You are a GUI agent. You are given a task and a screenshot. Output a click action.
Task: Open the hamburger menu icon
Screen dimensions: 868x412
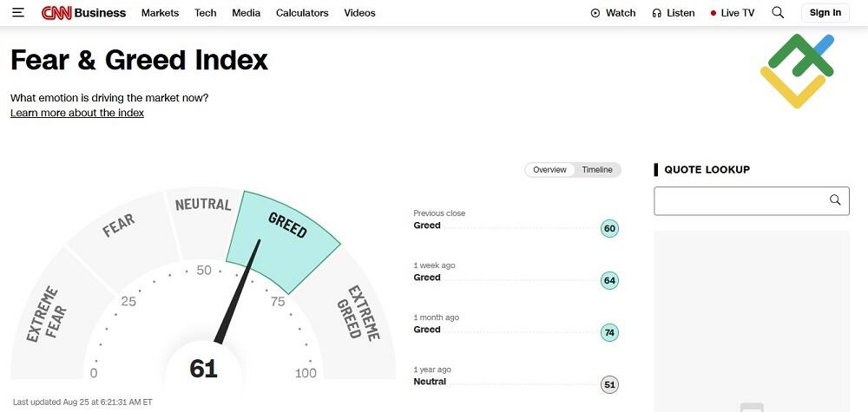[x=18, y=13]
